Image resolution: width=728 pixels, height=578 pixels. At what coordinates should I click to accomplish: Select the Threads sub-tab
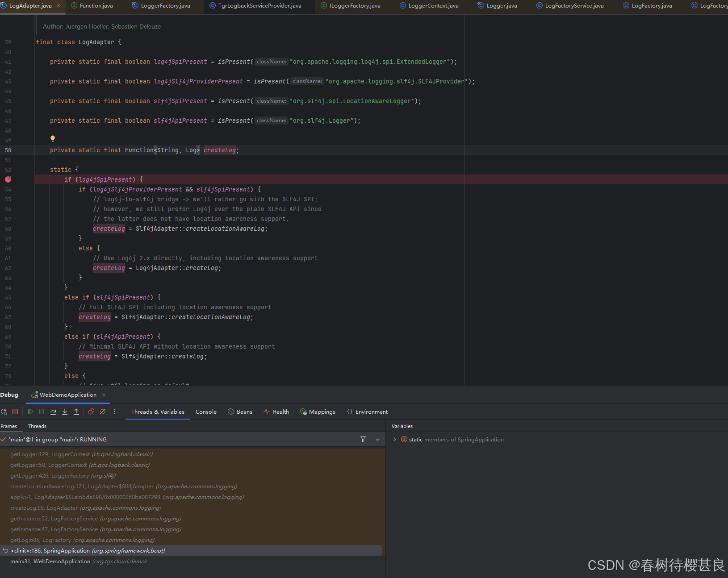[37, 426]
